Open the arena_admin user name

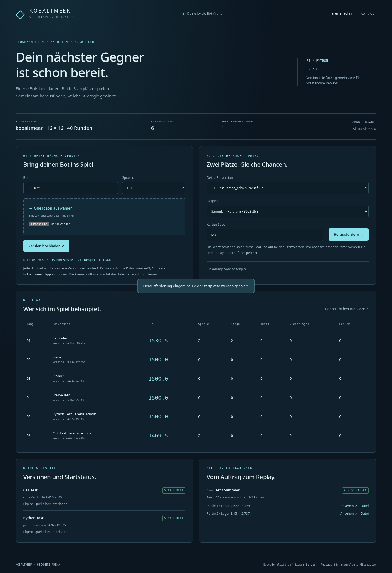point(343,13)
